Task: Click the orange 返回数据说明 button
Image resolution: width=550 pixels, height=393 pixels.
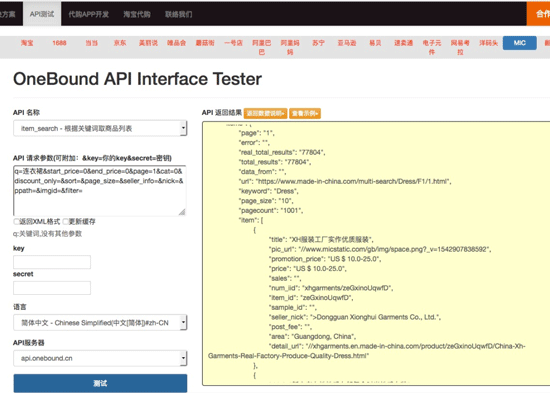Action: pos(266,113)
